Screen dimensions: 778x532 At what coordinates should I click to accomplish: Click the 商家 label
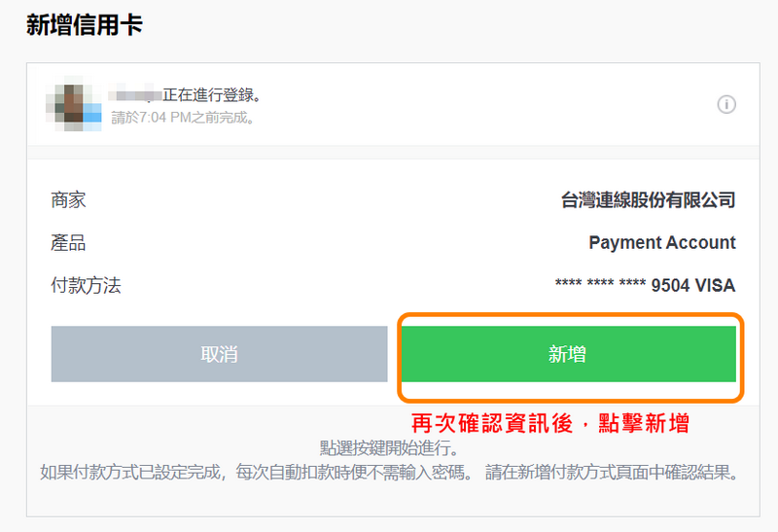68,200
